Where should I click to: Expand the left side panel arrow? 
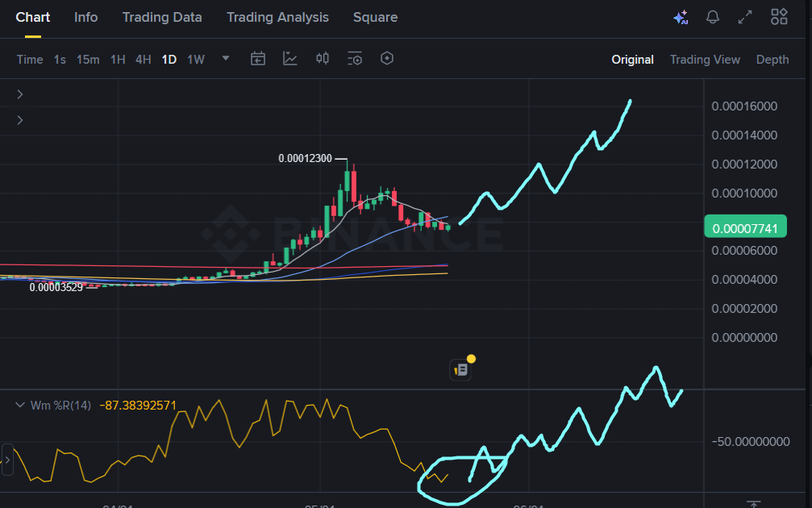click(7, 460)
